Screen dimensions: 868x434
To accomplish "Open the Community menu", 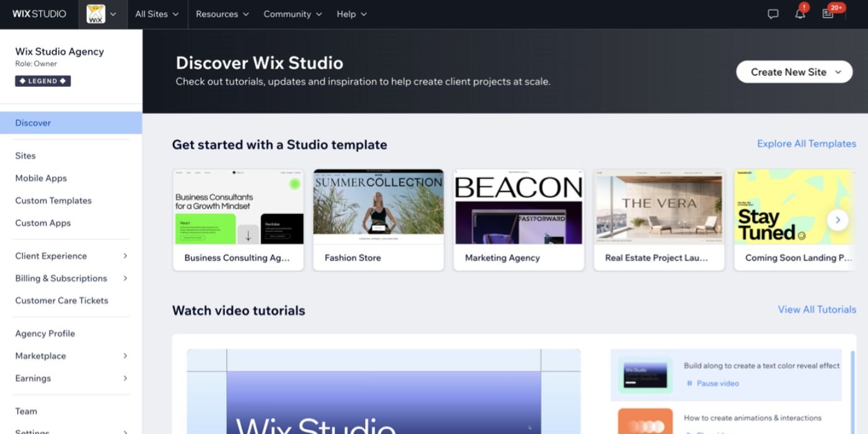I will click(291, 14).
